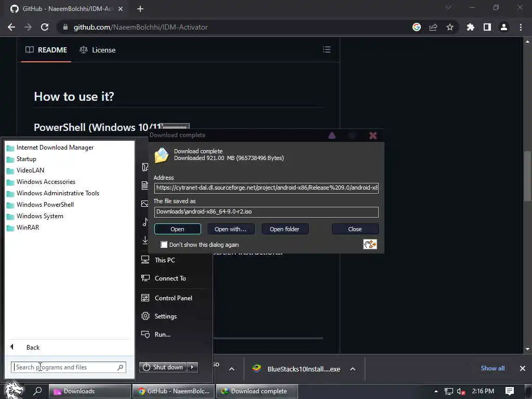Open Pictures icon in Start menu
This screenshot has height=399, width=532.
coord(145,204)
